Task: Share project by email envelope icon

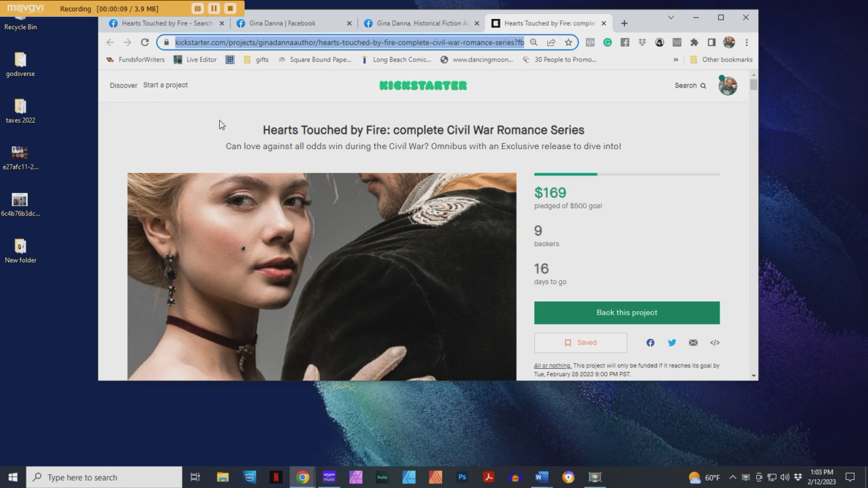Action: (693, 343)
